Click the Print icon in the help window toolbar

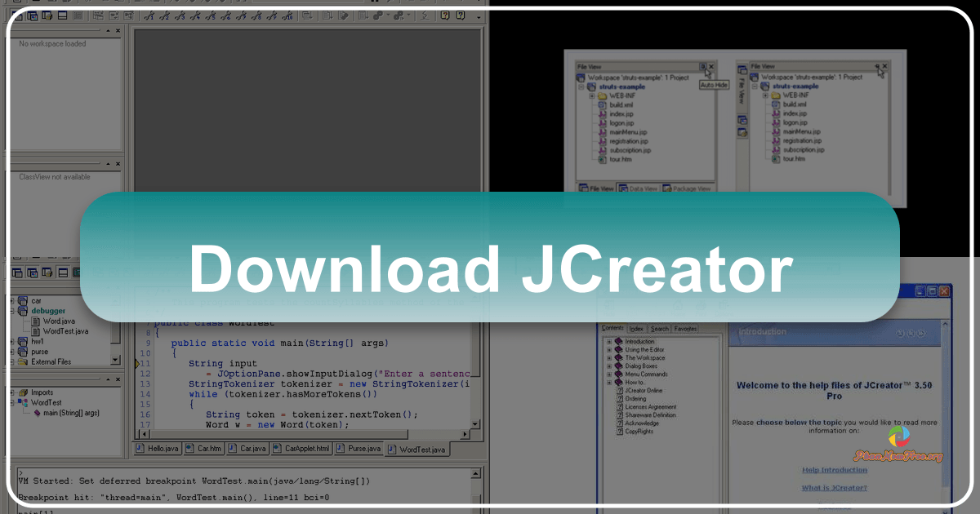pyautogui.click(x=700, y=307)
